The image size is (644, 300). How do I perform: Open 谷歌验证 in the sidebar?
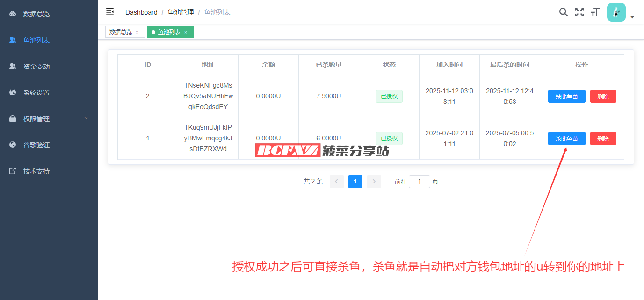tap(36, 145)
